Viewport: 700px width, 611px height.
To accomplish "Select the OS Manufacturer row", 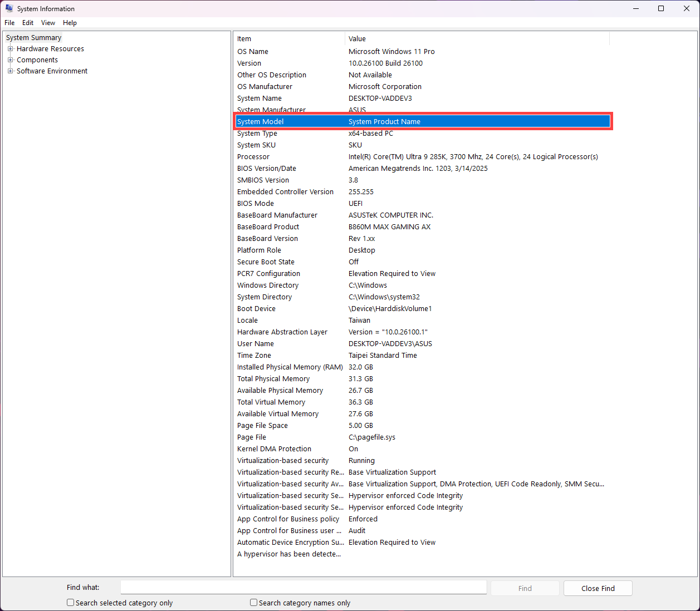I will [x=422, y=87].
